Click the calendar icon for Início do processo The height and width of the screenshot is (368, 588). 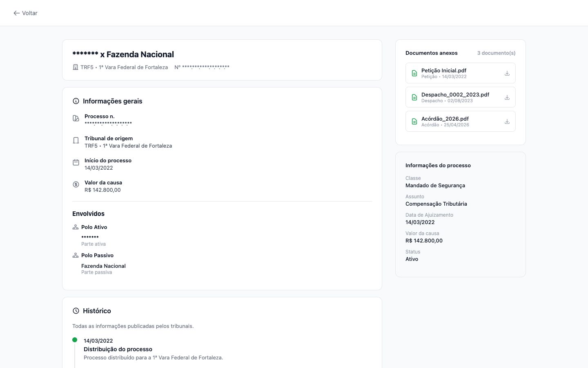(76, 162)
